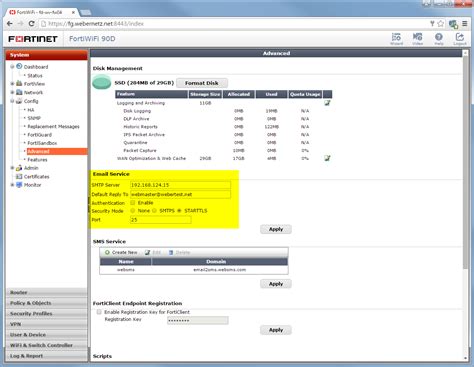Select None security mode
The width and height of the screenshot is (474, 367).
click(x=133, y=211)
